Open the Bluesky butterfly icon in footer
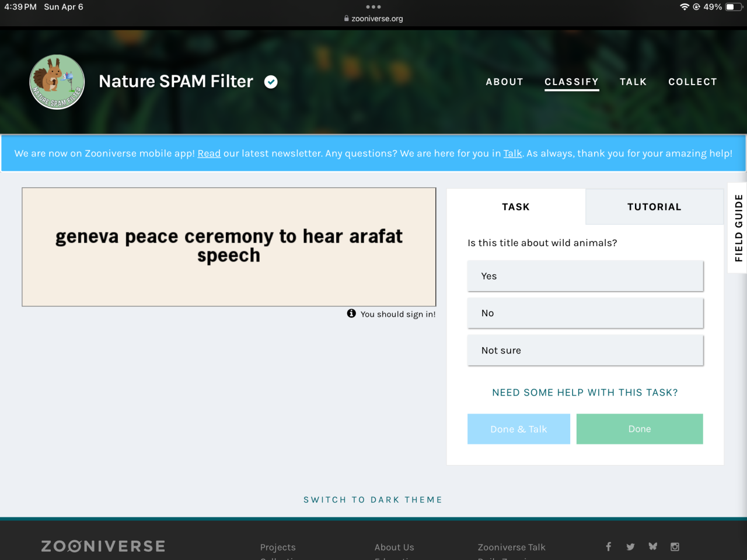This screenshot has width=747, height=560. tap(652, 547)
